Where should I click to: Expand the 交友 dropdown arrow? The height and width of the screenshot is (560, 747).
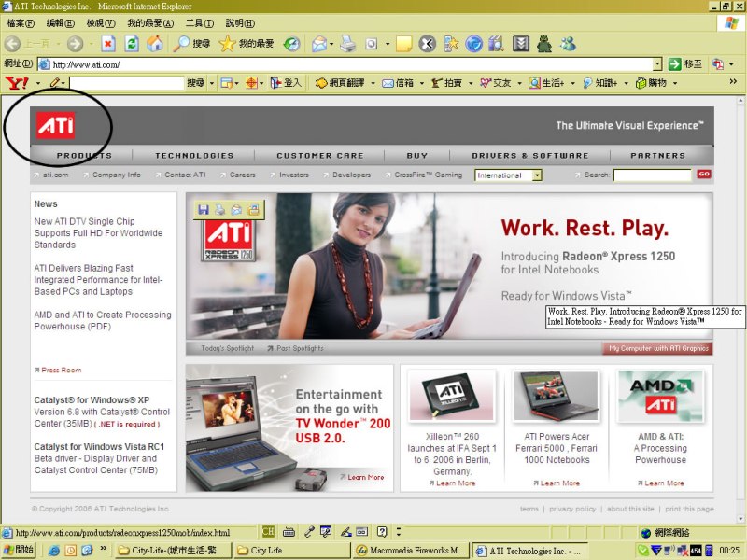519,83
